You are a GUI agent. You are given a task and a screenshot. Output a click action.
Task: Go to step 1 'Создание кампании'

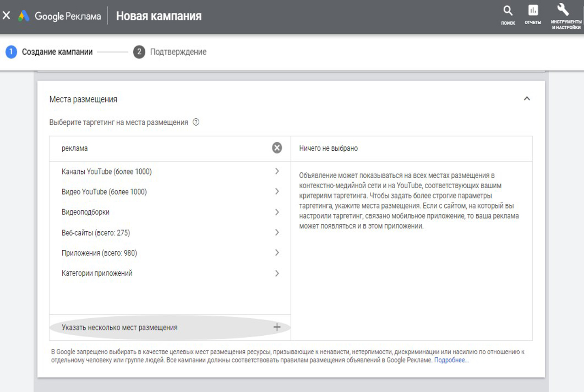pyautogui.click(x=57, y=52)
